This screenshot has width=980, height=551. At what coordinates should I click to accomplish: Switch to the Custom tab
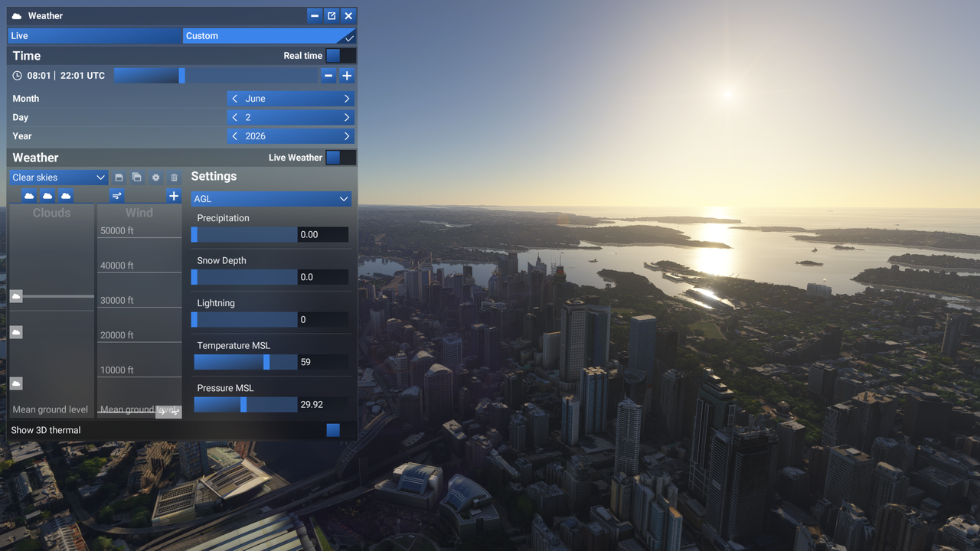(x=269, y=36)
